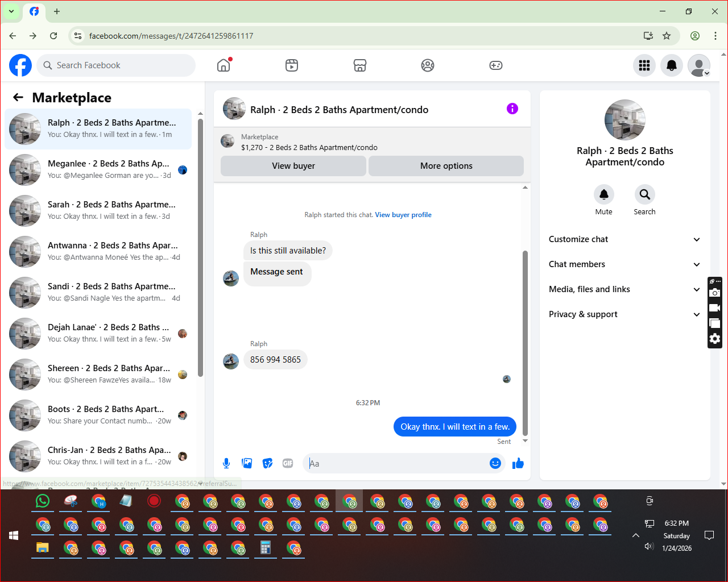Screen dimensions: 728x582
Task: Open the screen recorder settings gear
Action: 715,339
